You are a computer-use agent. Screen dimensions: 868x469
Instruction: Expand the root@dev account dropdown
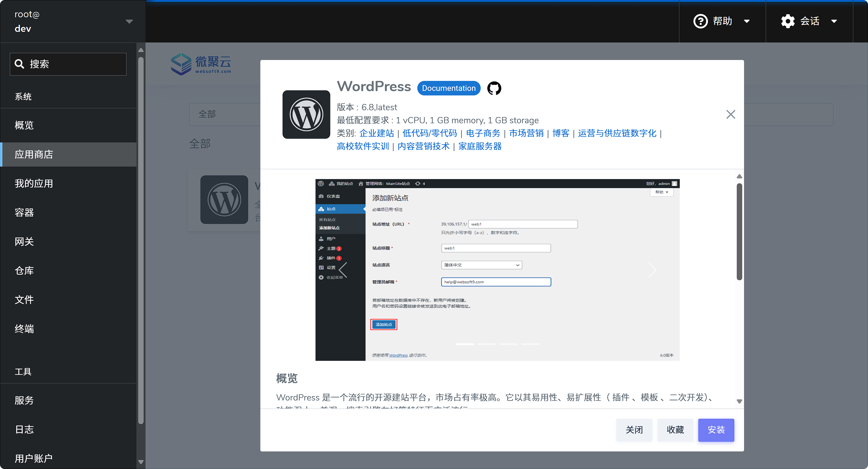[129, 21]
